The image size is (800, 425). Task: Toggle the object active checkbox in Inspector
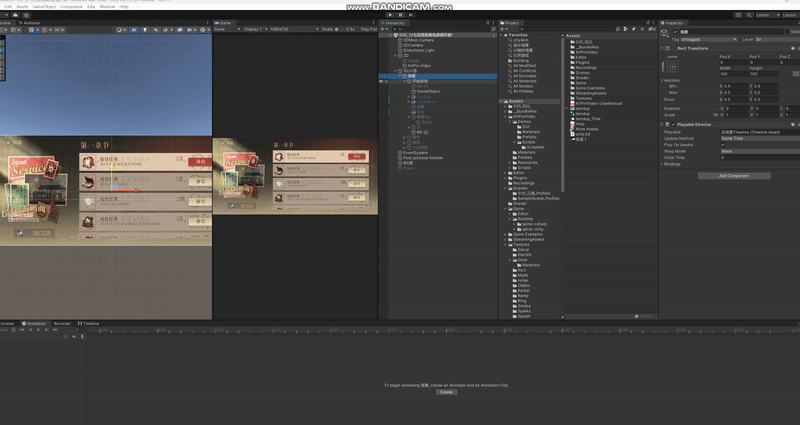(676, 32)
